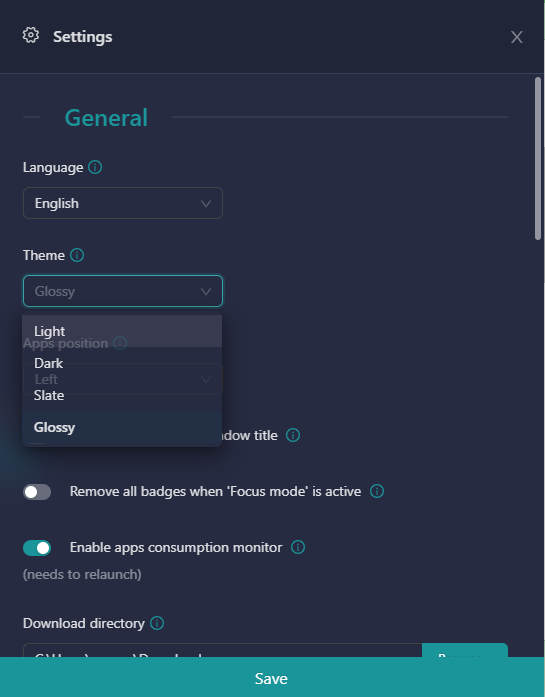Screen dimensions: 545x697
Task: Toggle Remove all badges in Focus mode
Action: (x=37, y=492)
